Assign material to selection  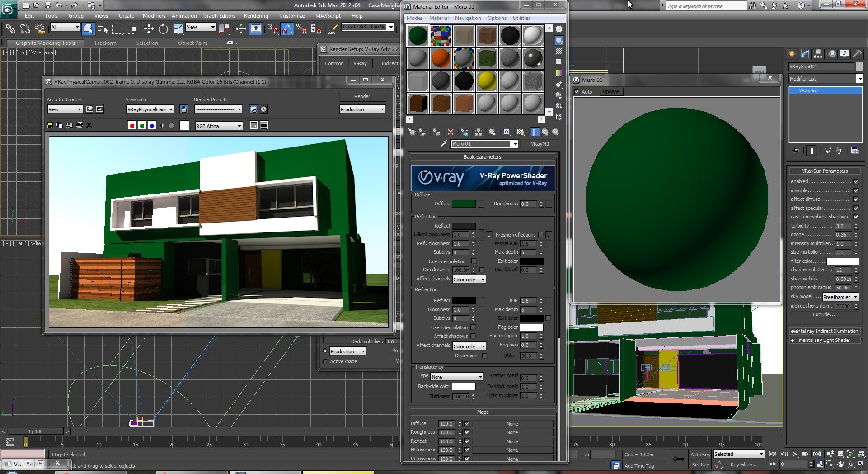[436, 132]
